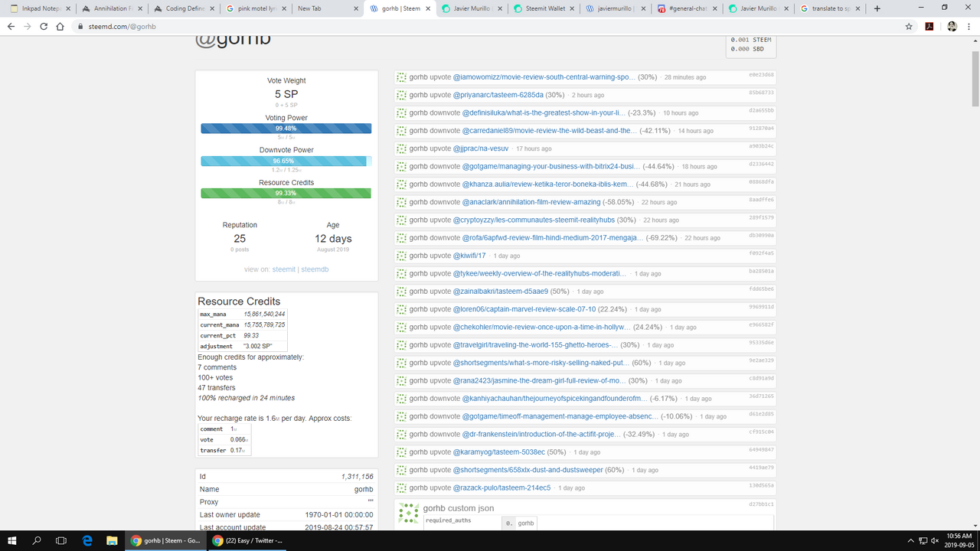Viewport: 980px width, 551px height.
Task: Click the Reputation value 25
Action: tap(240, 238)
